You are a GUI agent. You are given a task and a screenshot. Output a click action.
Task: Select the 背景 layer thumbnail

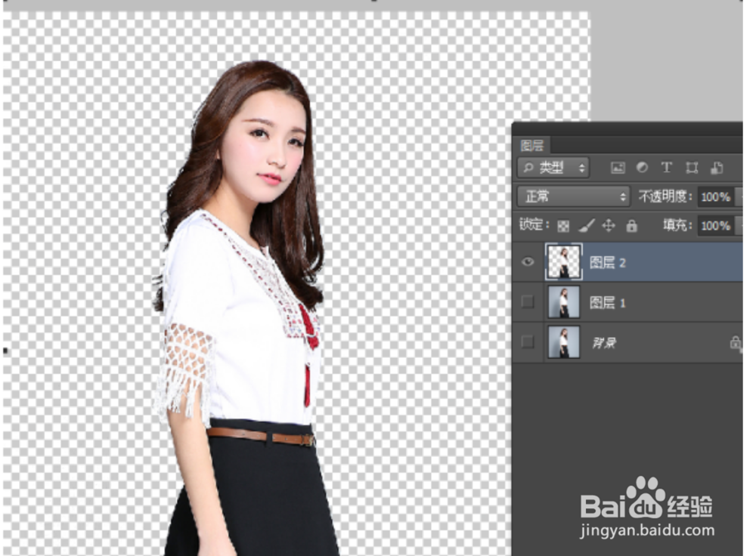point(564,342)
